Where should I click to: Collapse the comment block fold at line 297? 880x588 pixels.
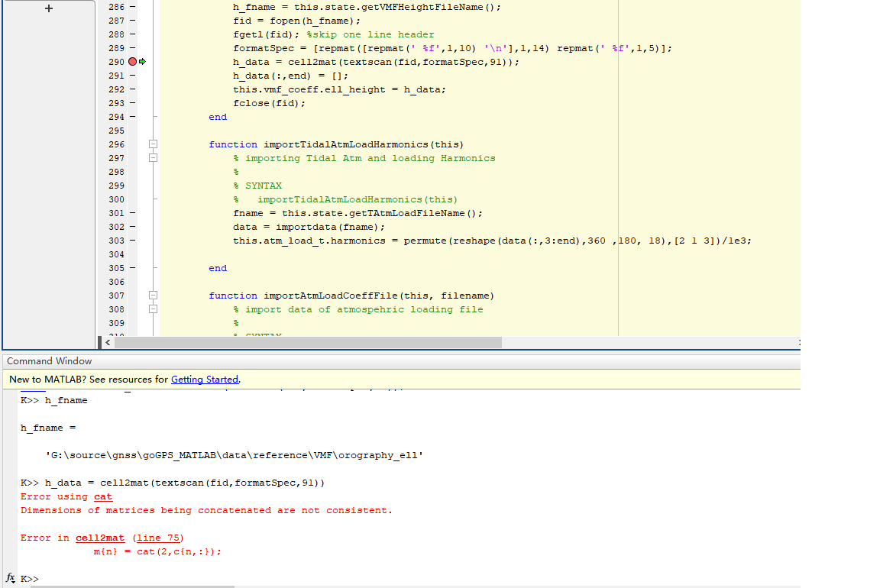[x=154, y=157]
